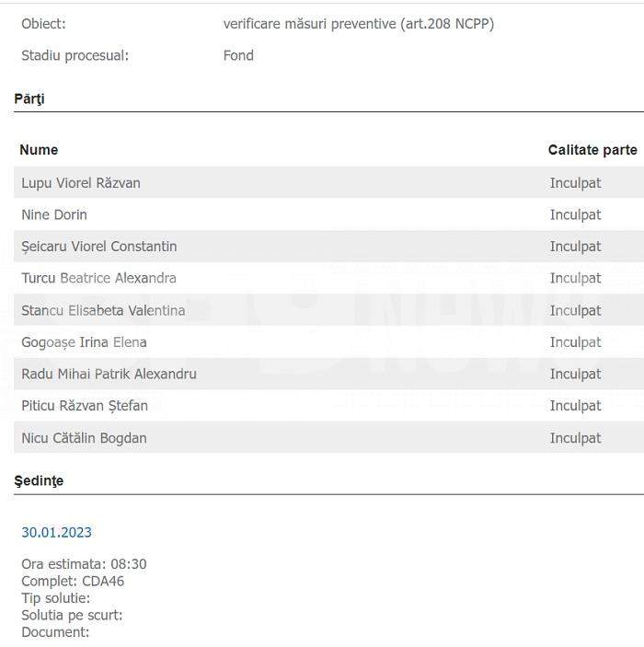Click the Inculpat cell for Nine Dorin
The width and height of the screenshot is (644, 647).
(575, 215)
